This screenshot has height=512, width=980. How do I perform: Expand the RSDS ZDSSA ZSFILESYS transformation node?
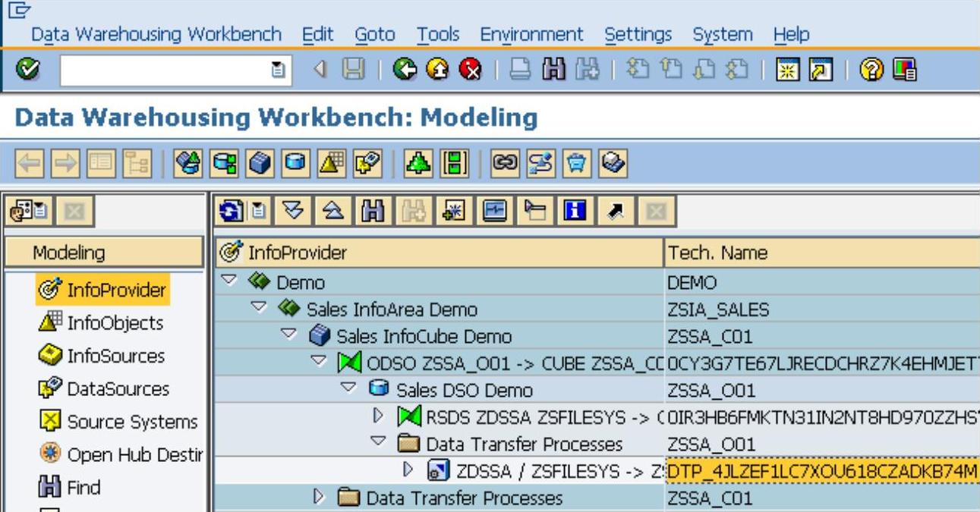379,415
